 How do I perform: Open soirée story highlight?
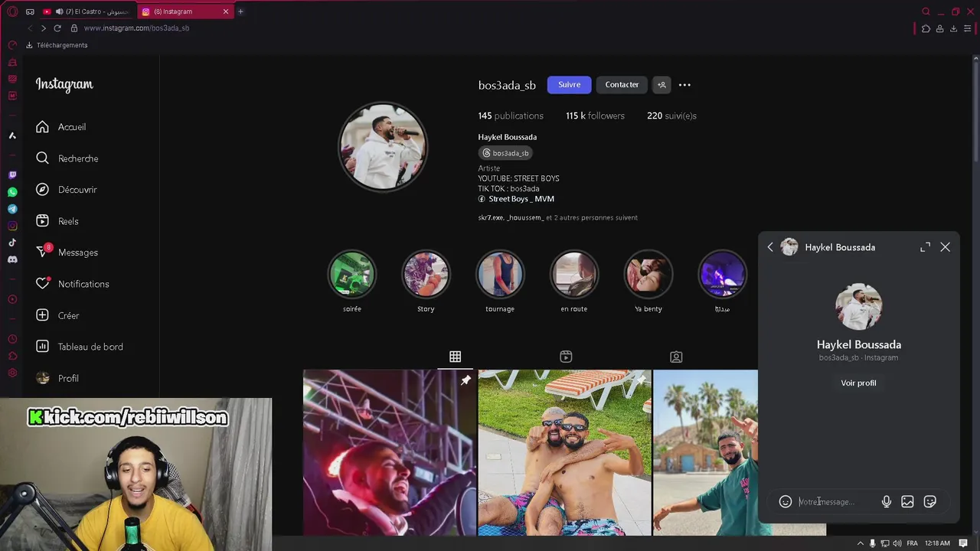[352, 274]
